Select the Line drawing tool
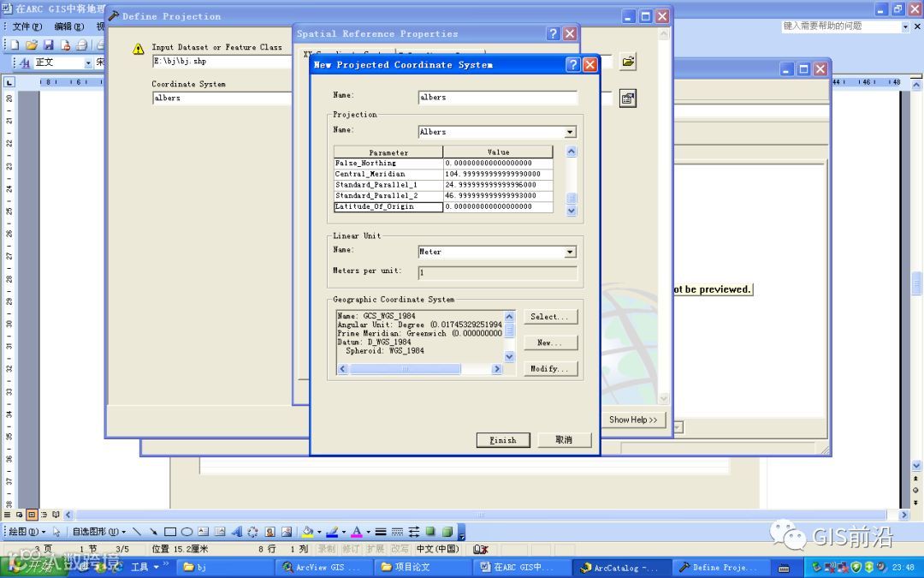Screen dimensions: 924x578 coord(137,532)
